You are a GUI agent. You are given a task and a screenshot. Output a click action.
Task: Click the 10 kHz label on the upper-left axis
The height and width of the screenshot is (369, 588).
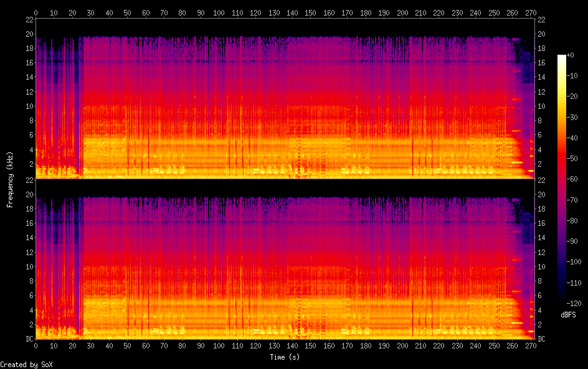click(x=27, y=106)
